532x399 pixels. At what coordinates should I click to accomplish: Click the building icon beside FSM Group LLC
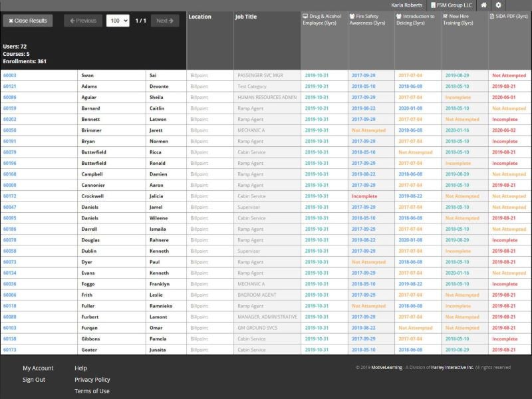click(433, 5)
